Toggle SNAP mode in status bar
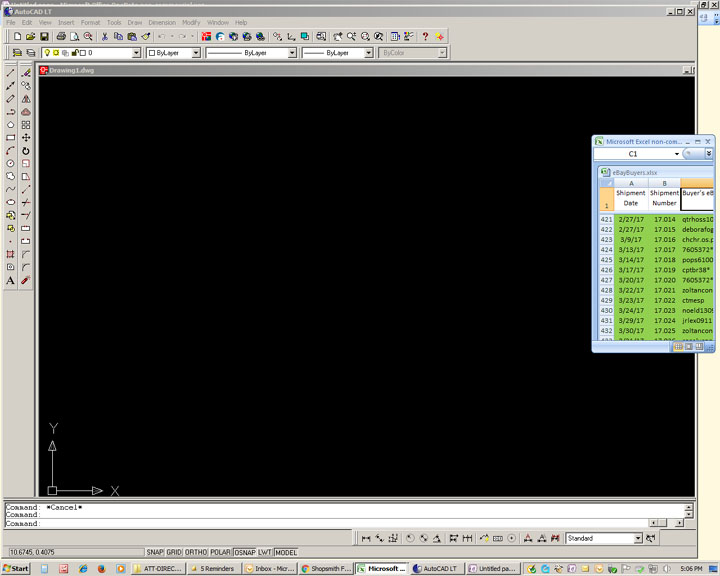Screen dimensions: 720x576 click(155, 552)
